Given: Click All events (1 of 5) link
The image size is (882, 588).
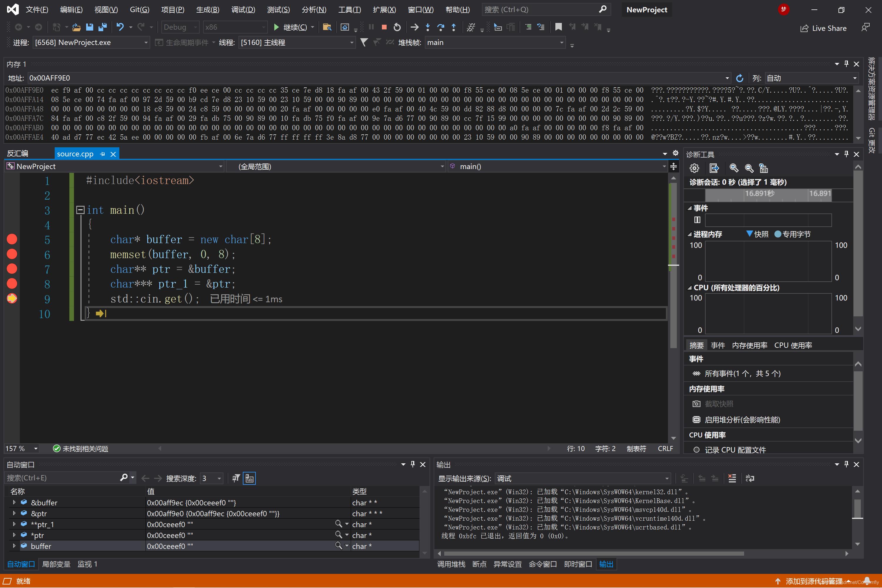Looking at the screenshot, I should point(743,373).
